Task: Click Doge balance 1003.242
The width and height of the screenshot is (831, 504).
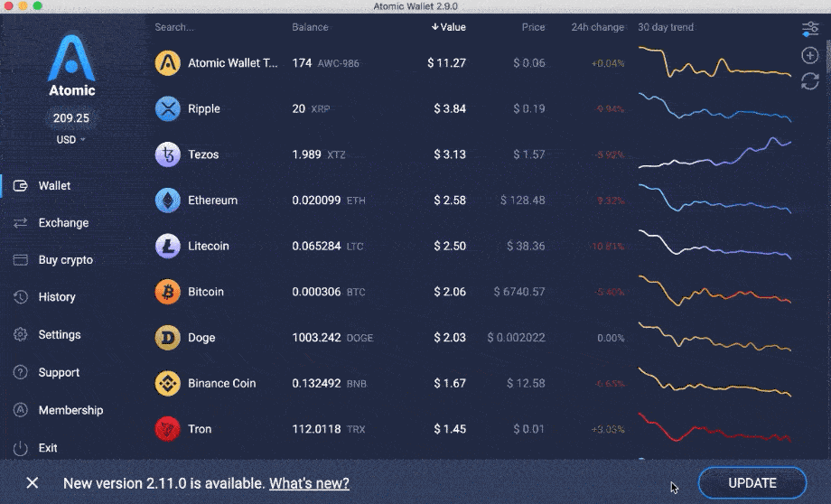Action: click(x=316, y=338)
